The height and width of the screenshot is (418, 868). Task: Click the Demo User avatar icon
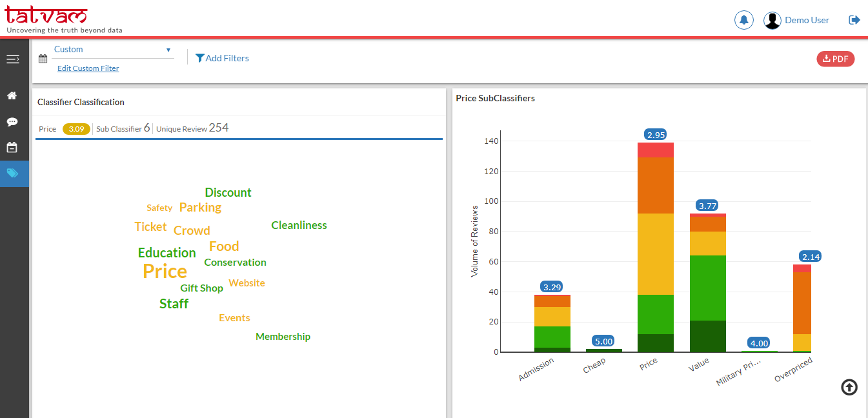click(772, 21)
